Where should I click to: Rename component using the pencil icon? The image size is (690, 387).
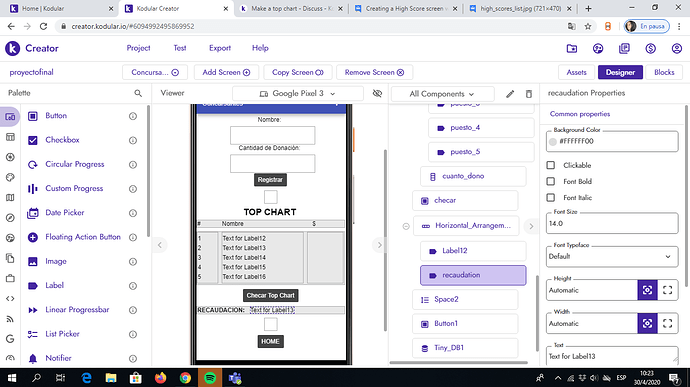[510, 94]
